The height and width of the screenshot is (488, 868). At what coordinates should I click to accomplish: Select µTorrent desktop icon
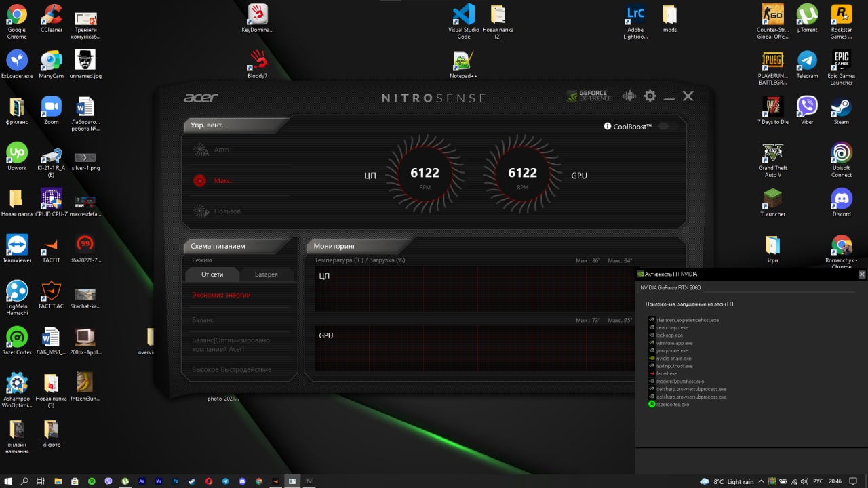pyautogui.click(x=807, y=18)
